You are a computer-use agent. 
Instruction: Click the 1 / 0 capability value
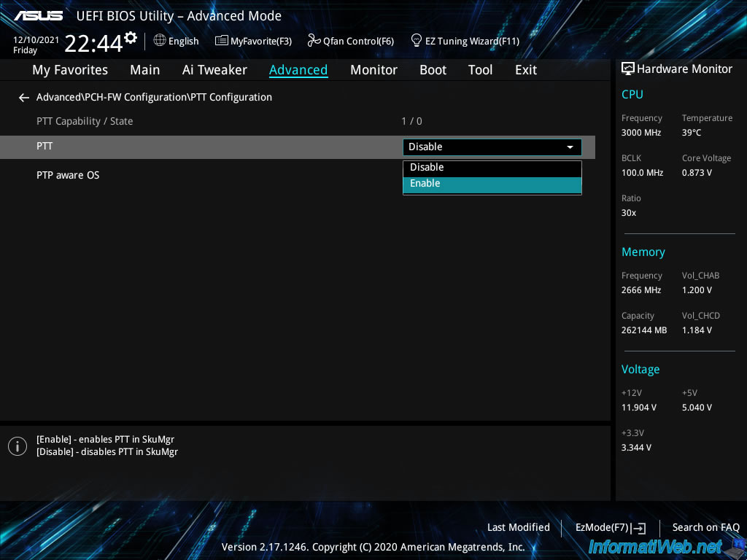point(411,122)
